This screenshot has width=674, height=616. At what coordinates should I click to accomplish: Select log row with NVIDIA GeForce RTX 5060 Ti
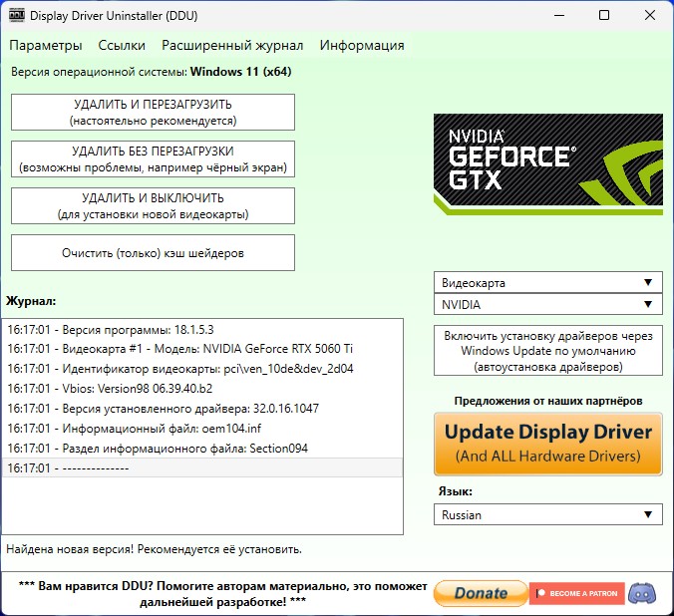pyautogui.click(x=202, y=349)
